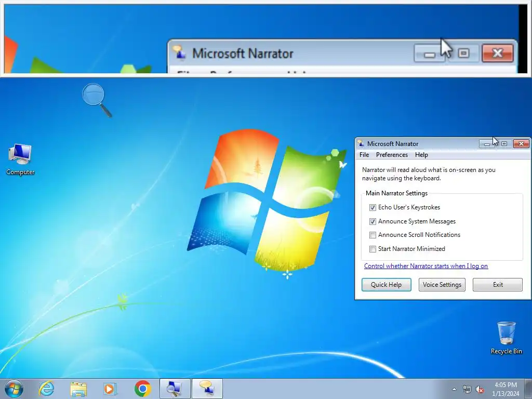
Task: Launch Windows Media Player from taskbar
Action: [110, 389]
